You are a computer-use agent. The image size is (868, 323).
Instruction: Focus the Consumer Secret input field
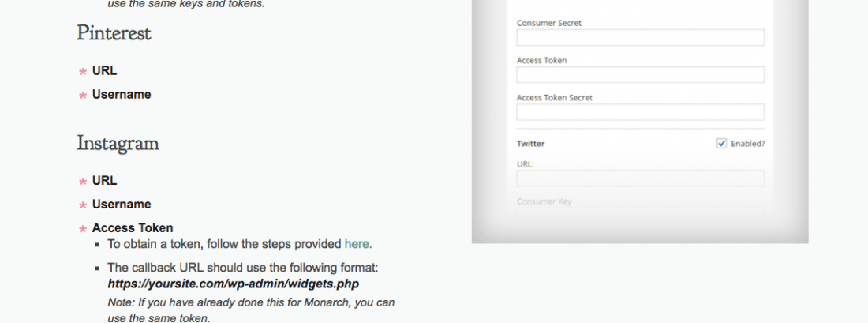tap(641, 38)
